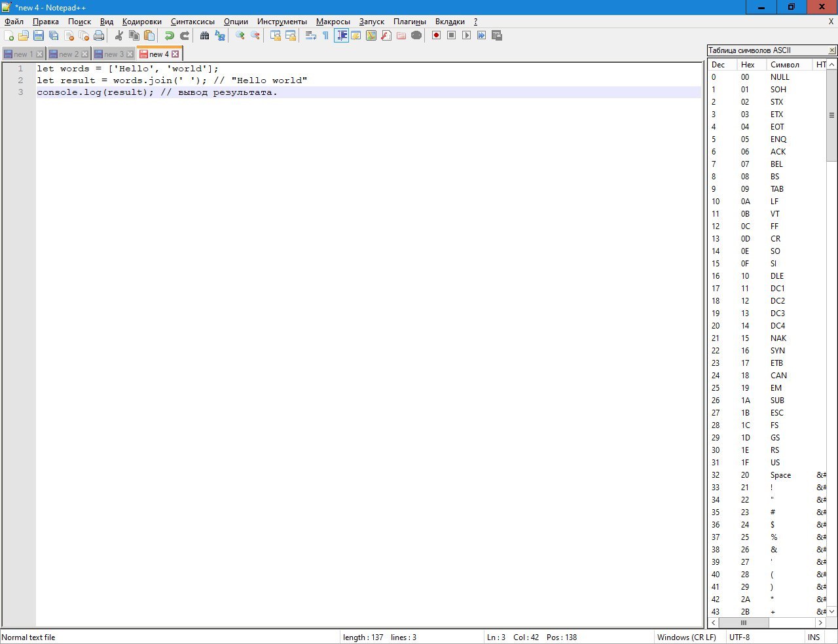Click the Cut scissors icon
The width and height of the screenshot is (838, 644).
pyautogui.click(x=119, y=35)
